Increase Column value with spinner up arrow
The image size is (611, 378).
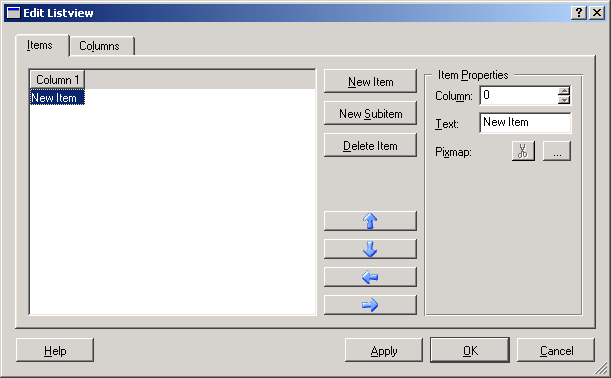coord(564,91)
